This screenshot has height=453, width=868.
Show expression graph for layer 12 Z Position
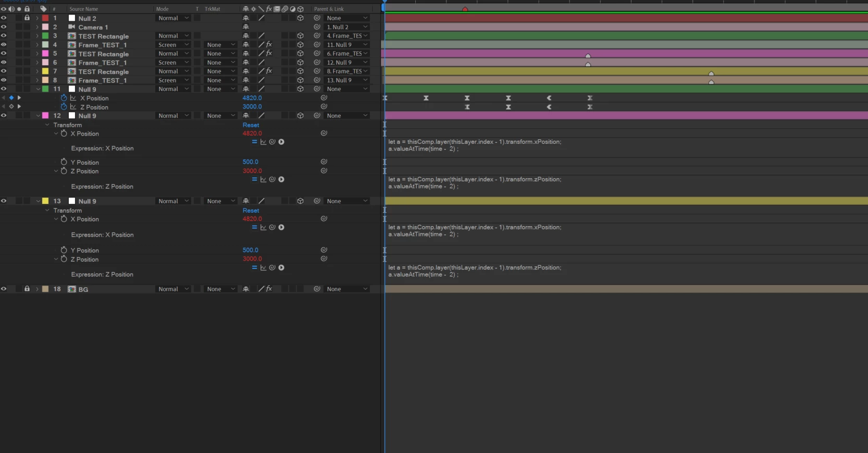[263, 179]
